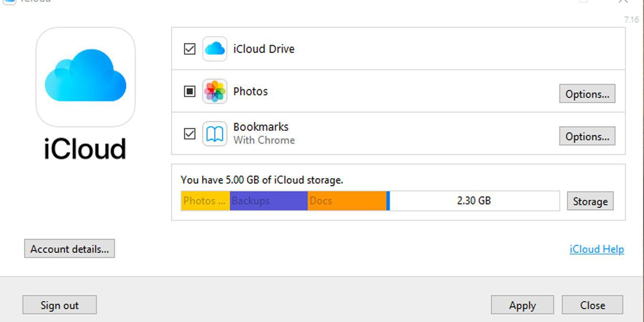Open Account details
This screenshot has width=644, height=322.
69,249
